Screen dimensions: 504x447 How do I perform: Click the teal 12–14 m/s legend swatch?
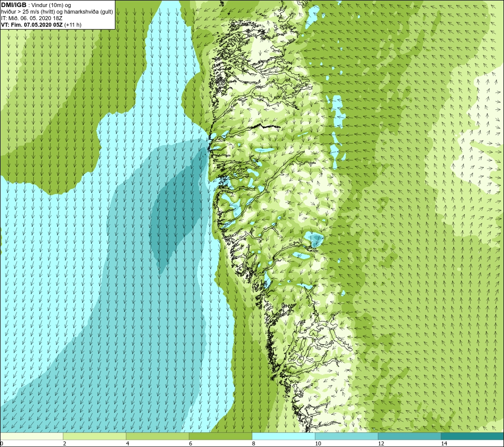tap(409, 436)
